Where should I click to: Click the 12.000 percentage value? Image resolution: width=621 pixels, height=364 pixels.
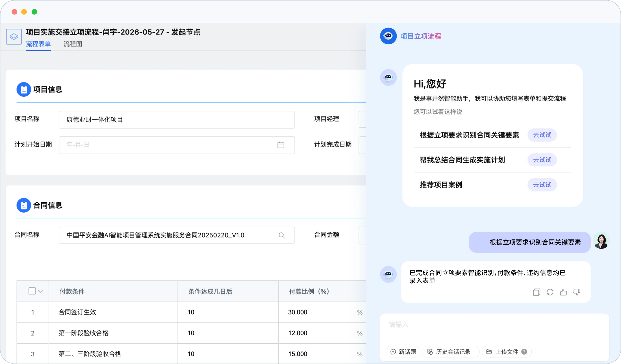coord(298,333)
